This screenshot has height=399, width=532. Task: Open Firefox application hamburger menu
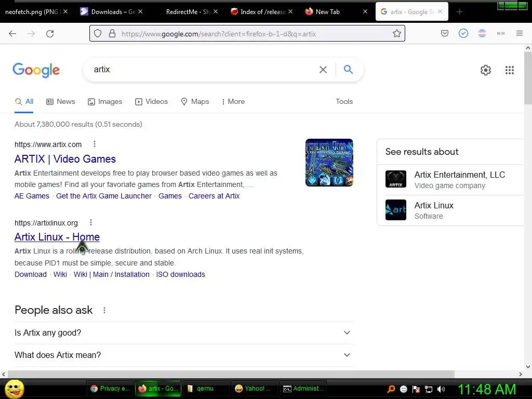pyautogui.click(x=520, y=33)
